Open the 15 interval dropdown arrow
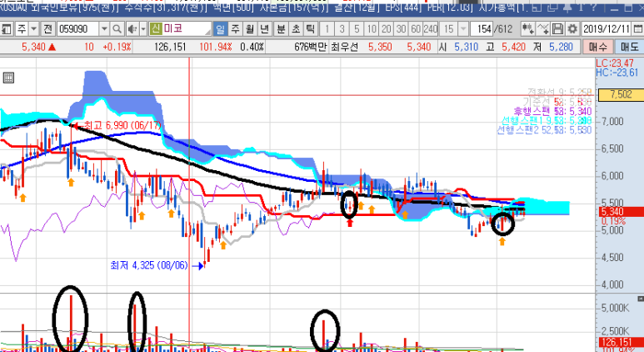 [463, 29]
